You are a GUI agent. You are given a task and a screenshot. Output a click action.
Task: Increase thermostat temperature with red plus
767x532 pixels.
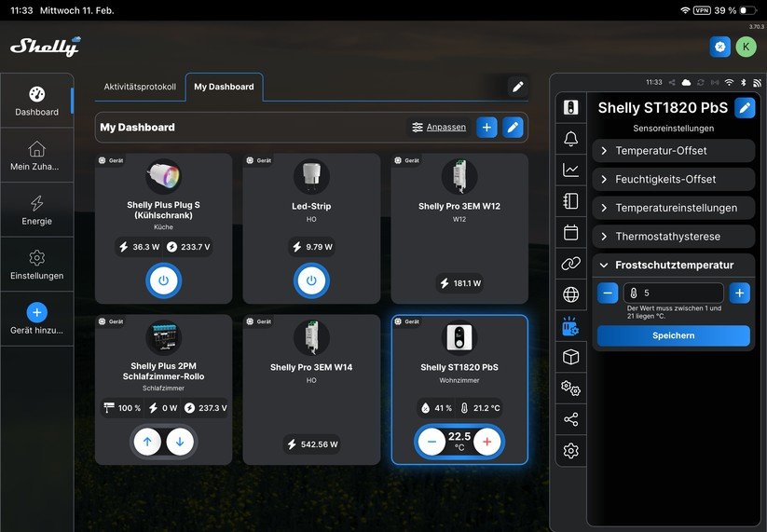pyautogui.click(x=486, y=442)
